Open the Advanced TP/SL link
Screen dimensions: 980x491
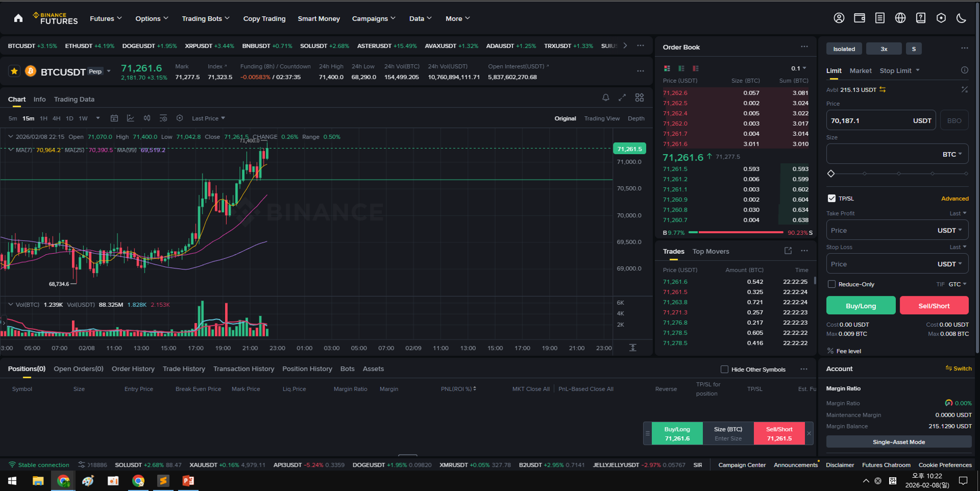[955, 198]
